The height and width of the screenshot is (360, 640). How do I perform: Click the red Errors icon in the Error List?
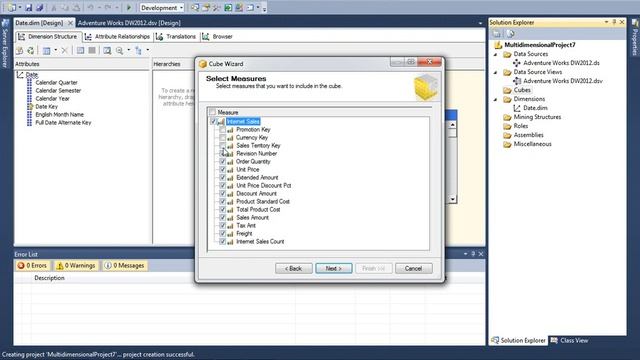[x=21, y=266]
